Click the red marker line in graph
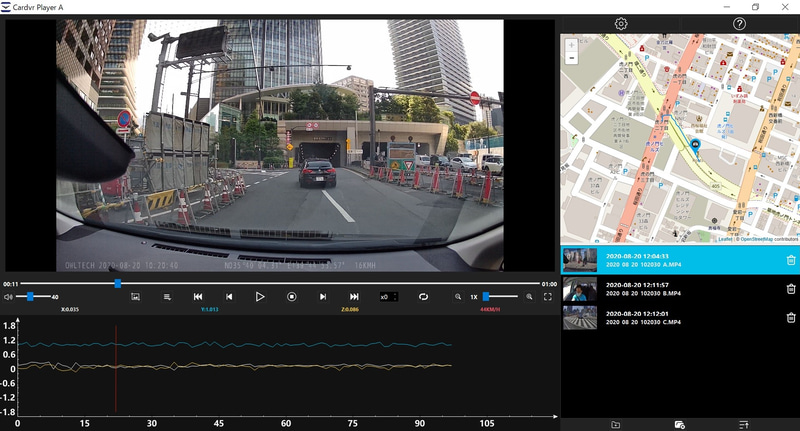The image size is (800, 431). click(x=116, y=368)
